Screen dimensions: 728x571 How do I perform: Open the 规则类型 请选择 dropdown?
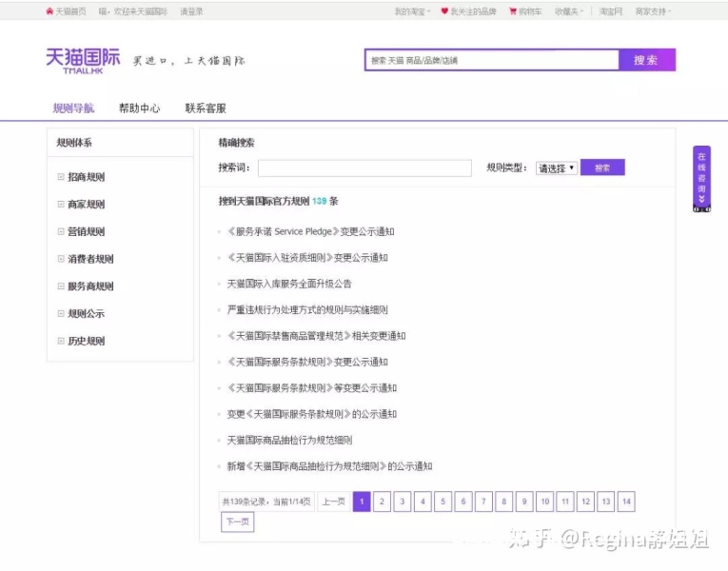coord(556,168)
